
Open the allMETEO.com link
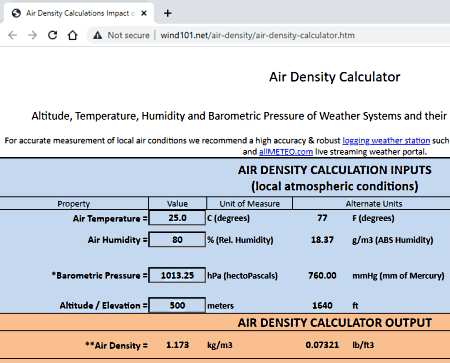(286, 152)
